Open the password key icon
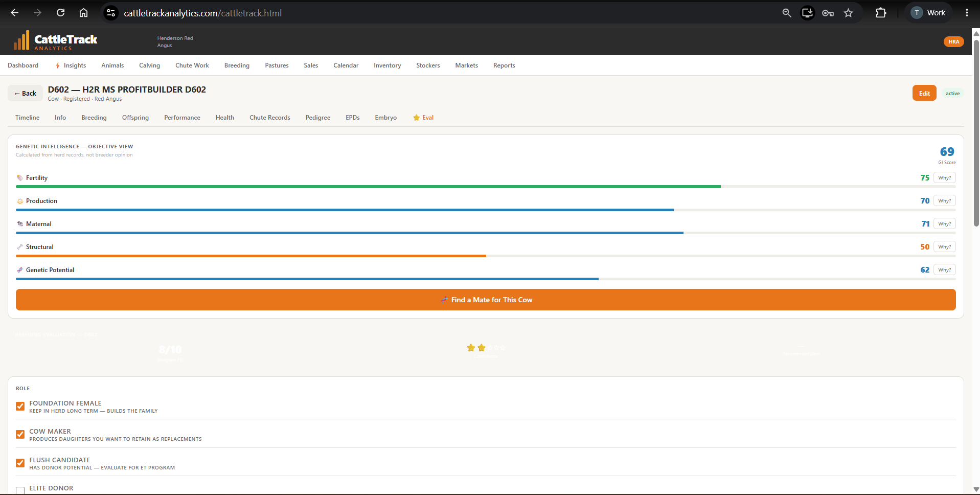 coord(828,13)
